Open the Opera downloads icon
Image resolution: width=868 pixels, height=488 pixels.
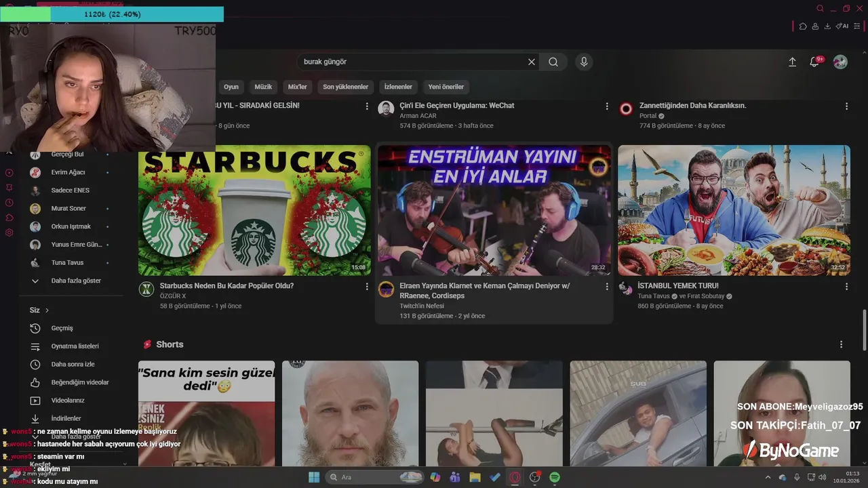pyautogui.click(x=827, y=26)
